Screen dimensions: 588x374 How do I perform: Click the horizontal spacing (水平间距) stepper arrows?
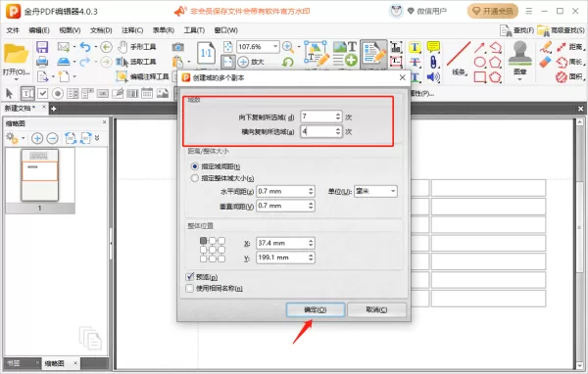coord(311,191)
